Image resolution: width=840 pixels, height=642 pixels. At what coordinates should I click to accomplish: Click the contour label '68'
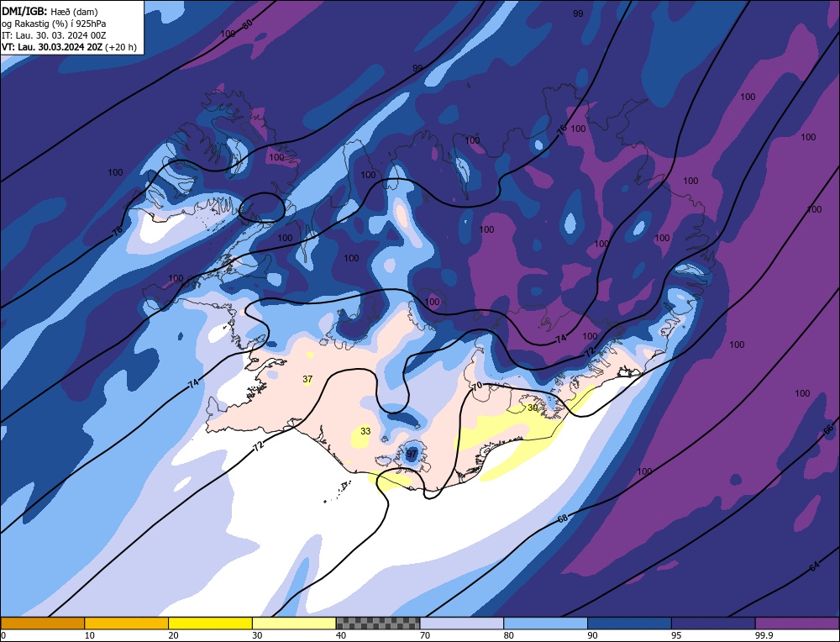click(x=563, y=518)
